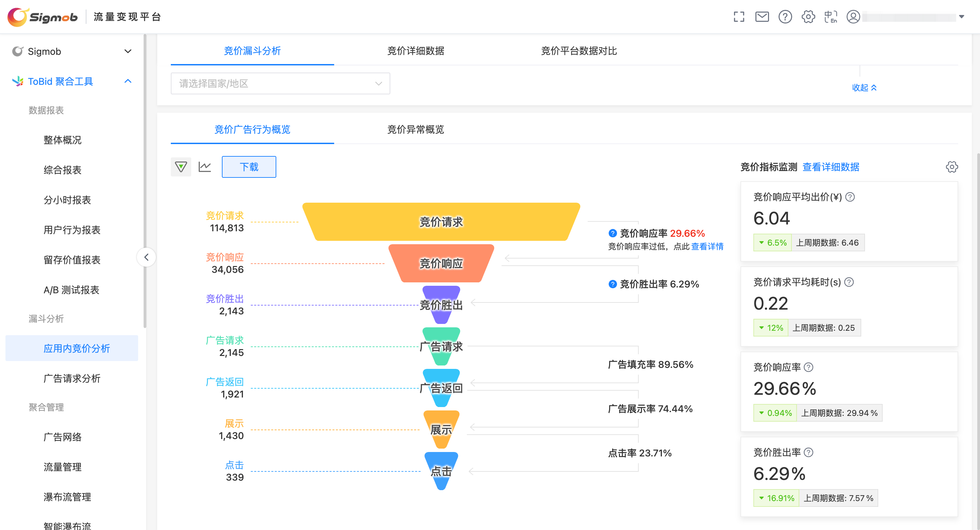The image size is (980, 530).
Task: Switch to line trend chart view
Action: pyautogui.click(x=205, y=167)
